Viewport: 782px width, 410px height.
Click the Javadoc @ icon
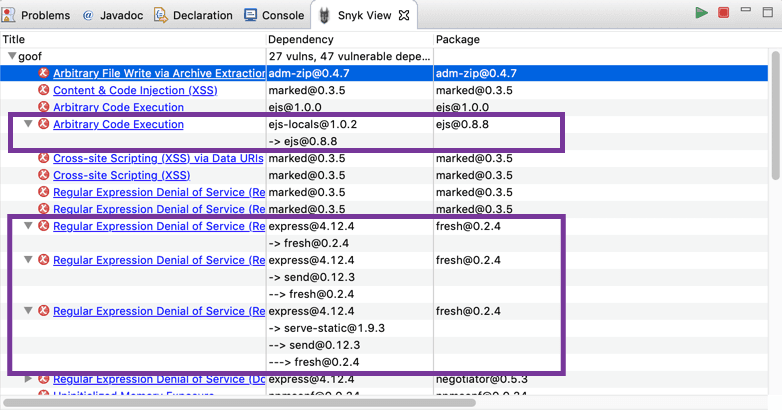coord(88,15)
